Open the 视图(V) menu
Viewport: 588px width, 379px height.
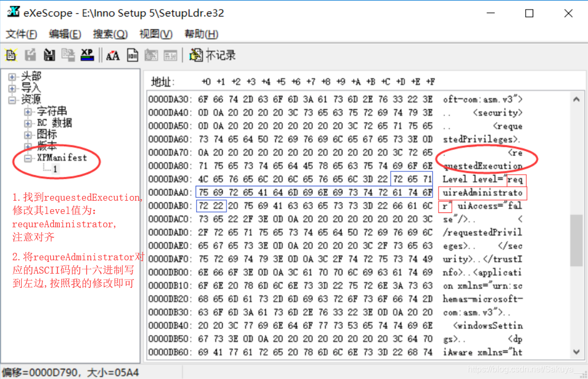(156, 34)
